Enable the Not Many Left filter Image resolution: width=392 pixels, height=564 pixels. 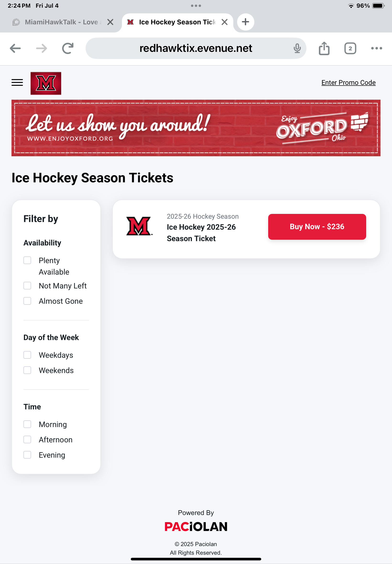click(x=27, y=286)
